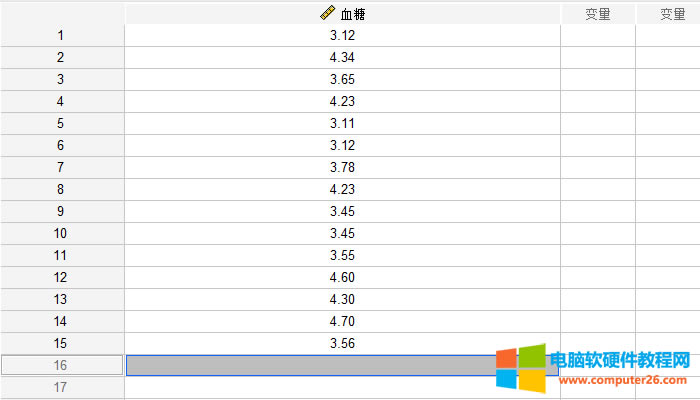Select row header 9
Image resolution: width=700 pixels, height=400 pixels.
click(62, 211)
